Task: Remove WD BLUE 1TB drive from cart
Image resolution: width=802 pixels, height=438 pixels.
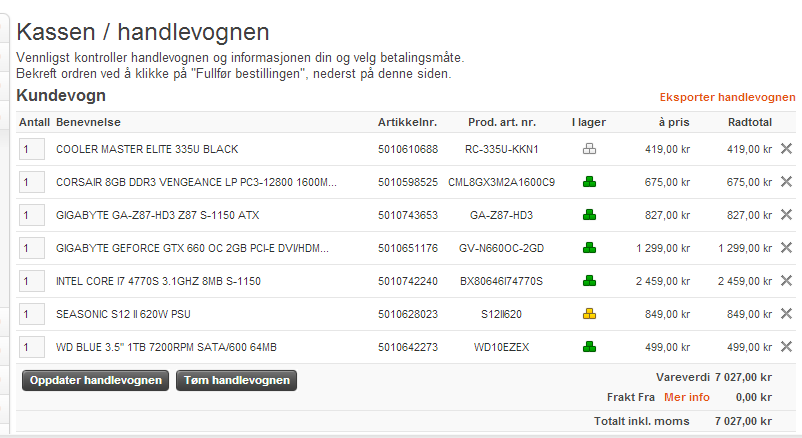Action: (786, 347)
